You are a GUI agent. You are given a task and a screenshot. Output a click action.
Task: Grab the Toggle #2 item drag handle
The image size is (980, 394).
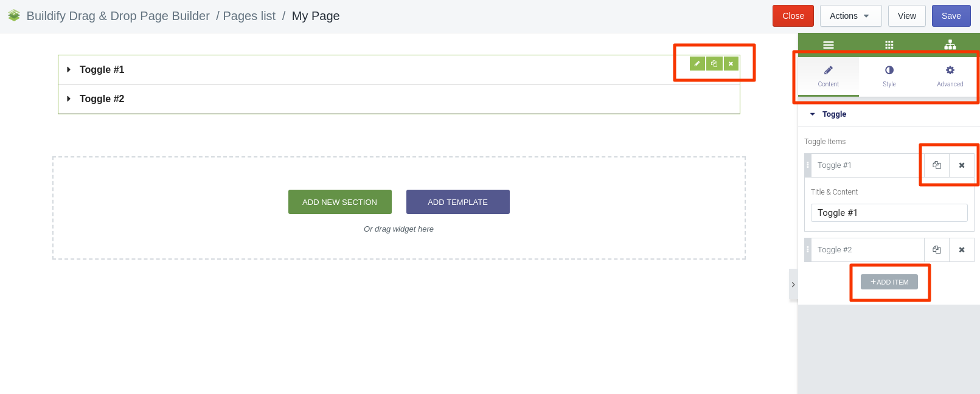click(808, 250)
